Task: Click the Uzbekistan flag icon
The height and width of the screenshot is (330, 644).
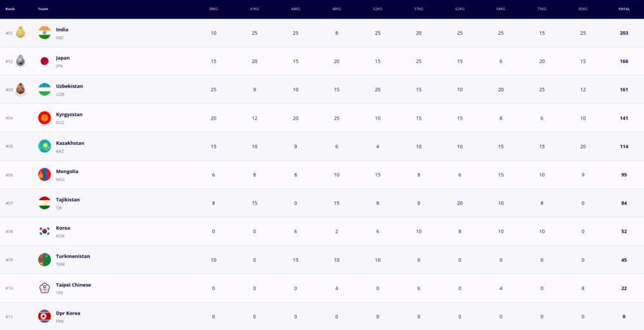Action: click(44, 89)
